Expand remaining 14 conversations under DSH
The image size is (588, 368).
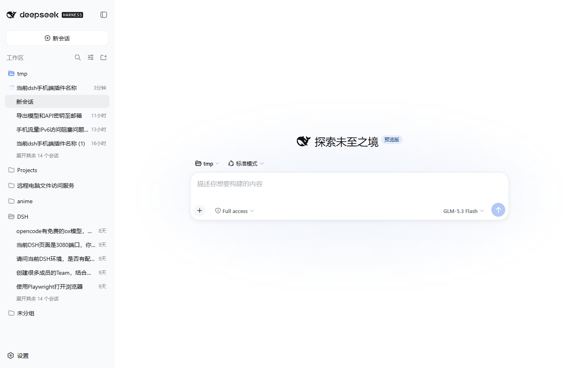tap(37, 299)
